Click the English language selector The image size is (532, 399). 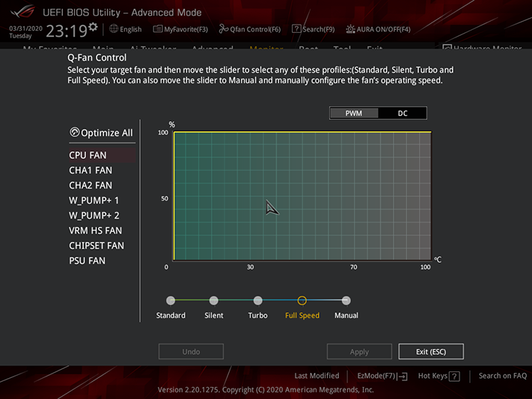pos(125,29)
